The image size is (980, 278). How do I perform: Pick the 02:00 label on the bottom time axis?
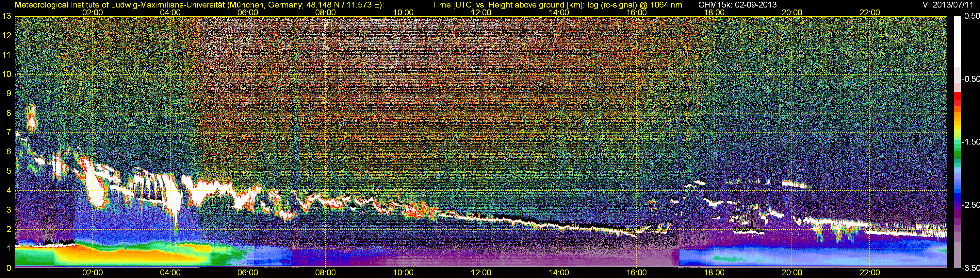click(x=92, y=273)
